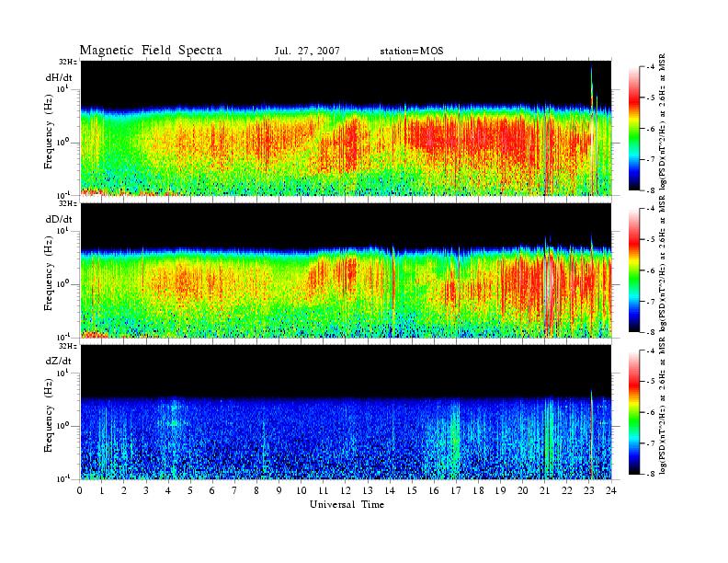Click the 32Hz tick label of the dZ/dt panel
Screen dimensions: 728x563
click(67, 346)
